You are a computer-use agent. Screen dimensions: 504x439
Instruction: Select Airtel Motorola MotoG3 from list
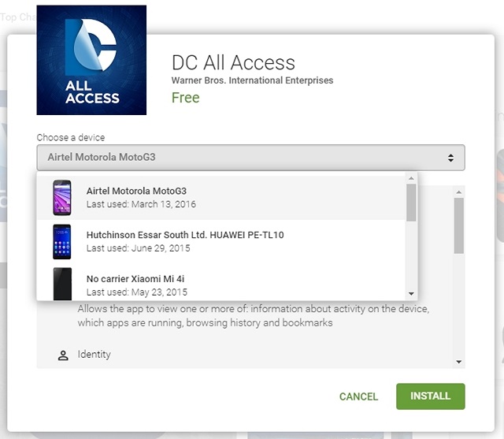(221, 198)
